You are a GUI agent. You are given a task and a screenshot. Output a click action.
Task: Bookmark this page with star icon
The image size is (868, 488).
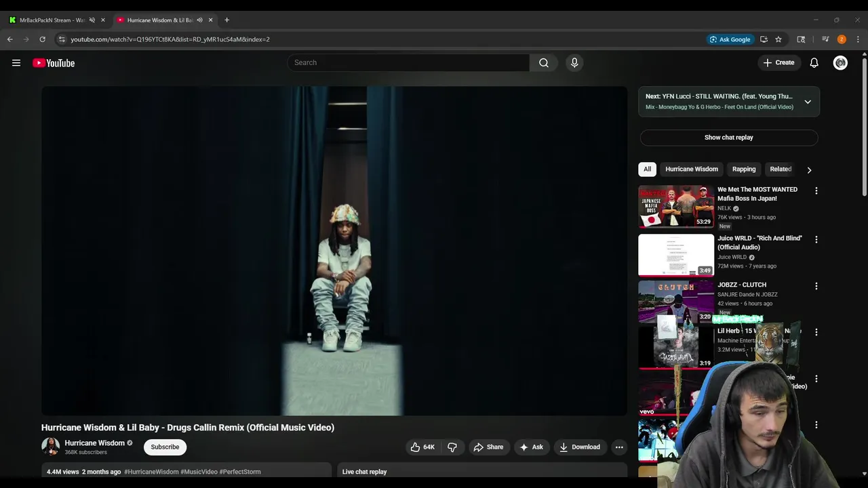click(x=778, y=39)
